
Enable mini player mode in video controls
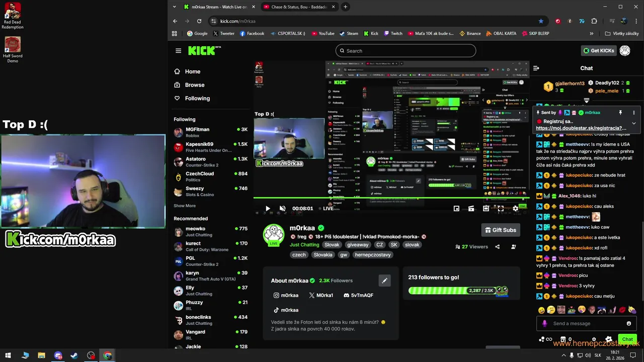click(x=456, y=209)
